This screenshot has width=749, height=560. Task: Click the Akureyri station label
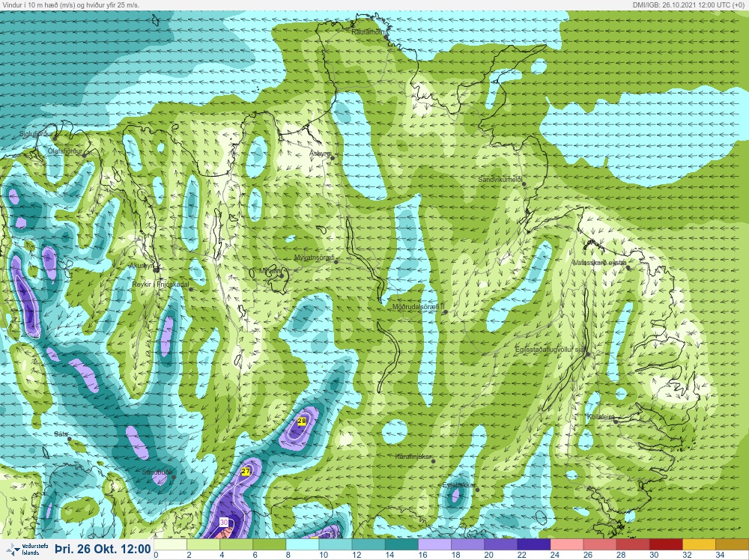point(142,266)
